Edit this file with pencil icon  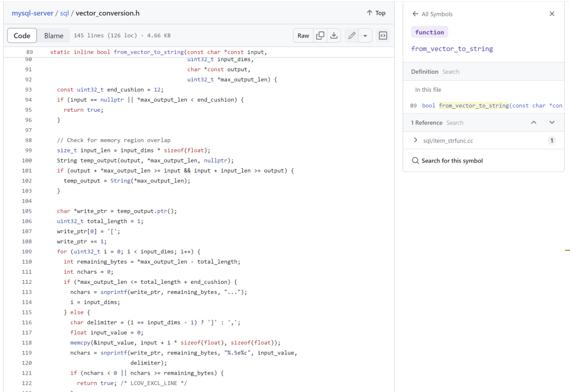point(351,35)
